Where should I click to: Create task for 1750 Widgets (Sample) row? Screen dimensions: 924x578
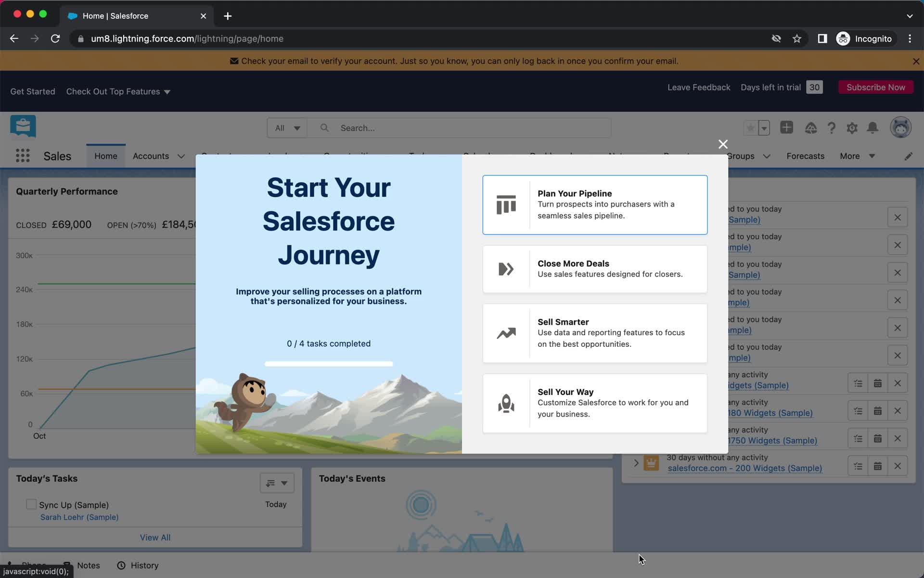[858, 438]
